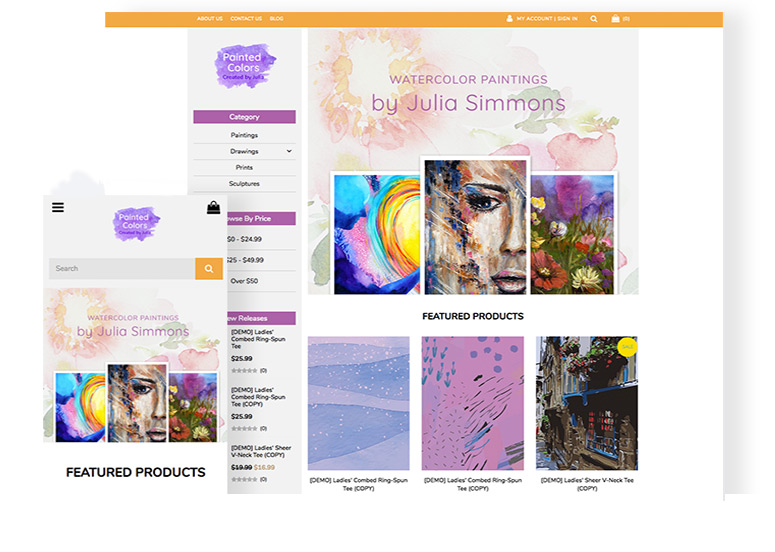Screen dimensions: 775x552
Task: Click the user account icon in top bar
Action: [x=510, y=18]
